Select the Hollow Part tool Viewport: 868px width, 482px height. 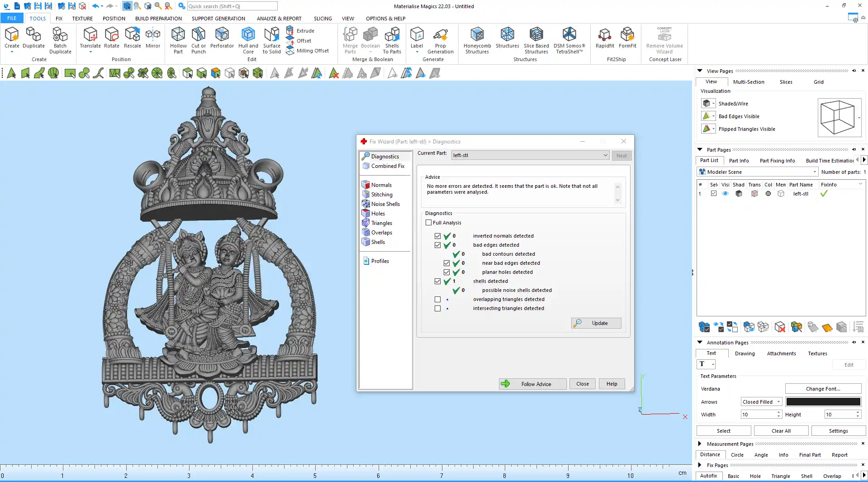point(178,40)
